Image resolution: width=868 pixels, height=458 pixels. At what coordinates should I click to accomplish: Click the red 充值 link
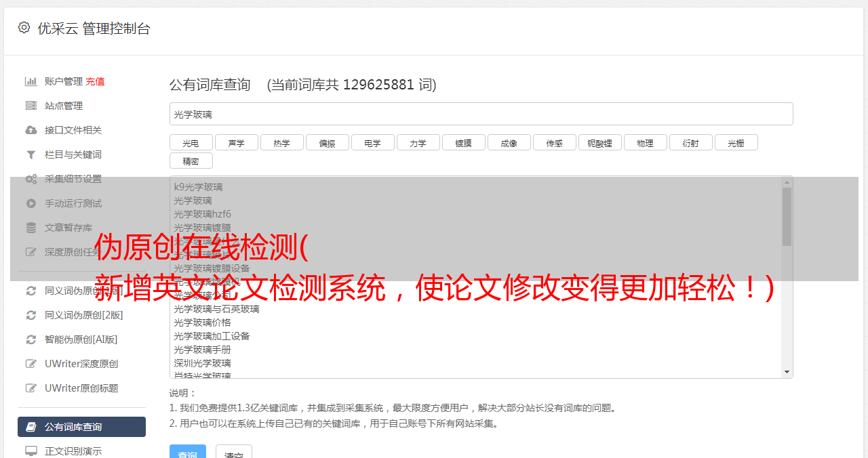95,81
